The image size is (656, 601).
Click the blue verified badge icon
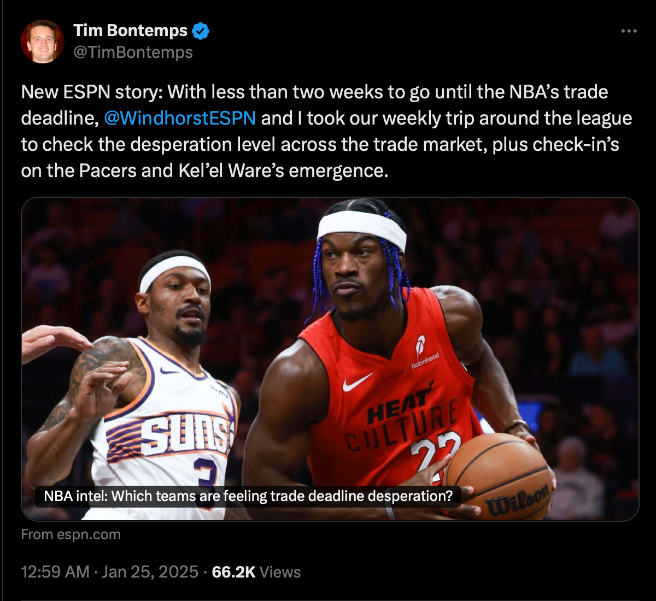click(x=200, y=31)
